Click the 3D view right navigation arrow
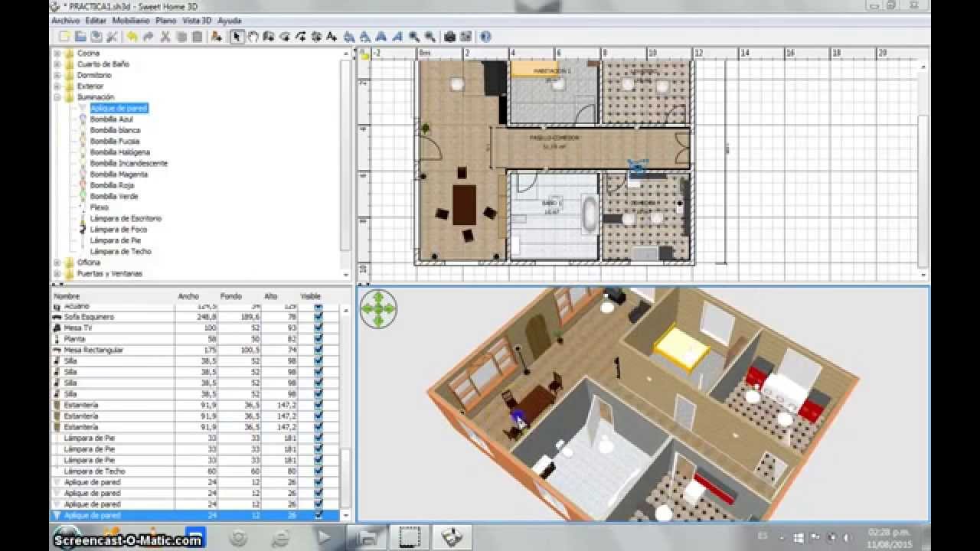 [x=389, y=309]
